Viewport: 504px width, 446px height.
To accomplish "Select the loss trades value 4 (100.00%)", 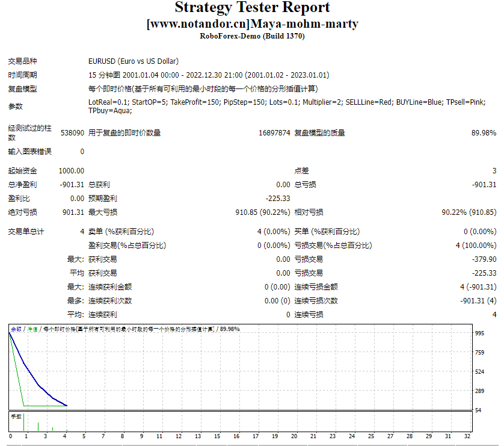I will click(476, 246).
